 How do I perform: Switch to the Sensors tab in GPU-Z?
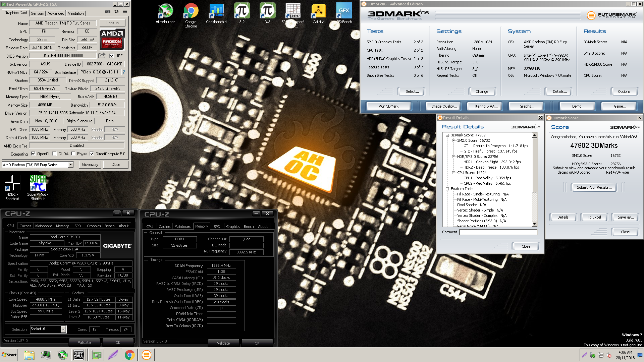37,13
